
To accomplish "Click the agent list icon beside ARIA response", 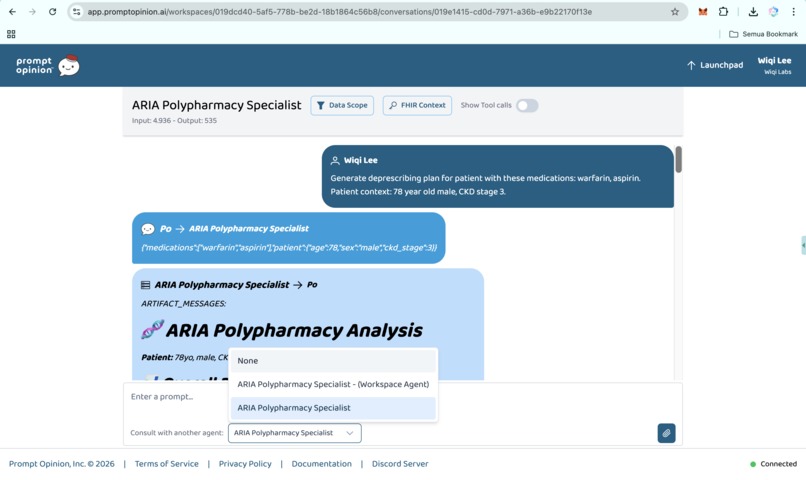I will click(145, 285).
